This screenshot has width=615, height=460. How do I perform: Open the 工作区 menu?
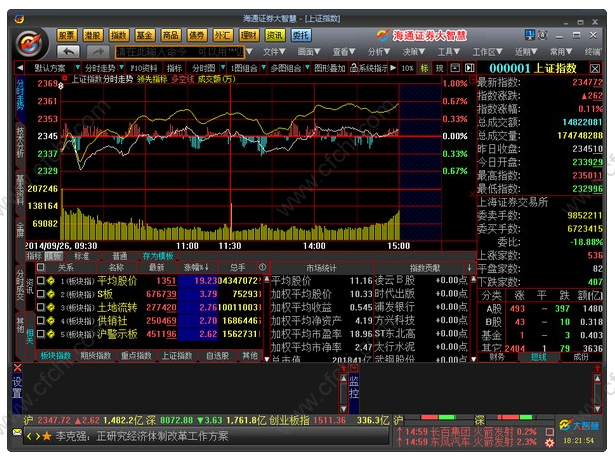coord(488,52)
